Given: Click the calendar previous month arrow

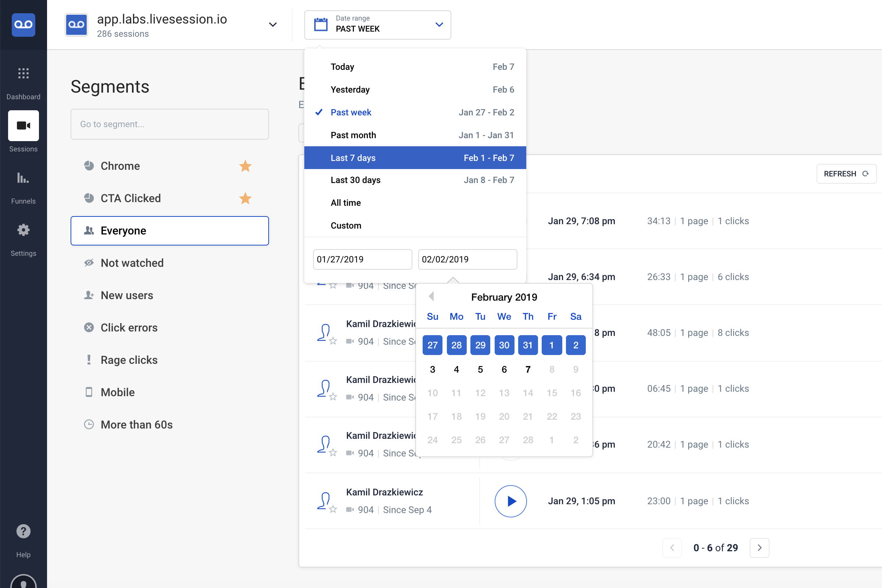Looking at the screenshot, I should point(431,297).
